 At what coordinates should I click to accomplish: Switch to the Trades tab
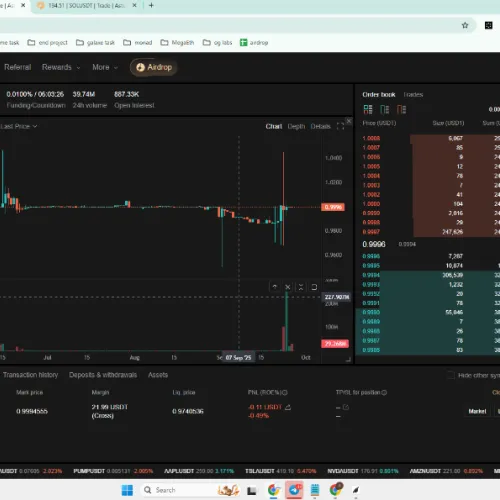pos(413,95)
